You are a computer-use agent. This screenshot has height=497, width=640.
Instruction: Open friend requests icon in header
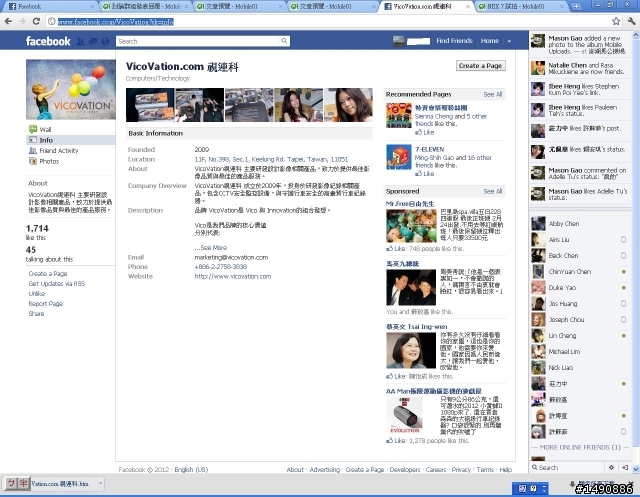(x=80, y=41)
